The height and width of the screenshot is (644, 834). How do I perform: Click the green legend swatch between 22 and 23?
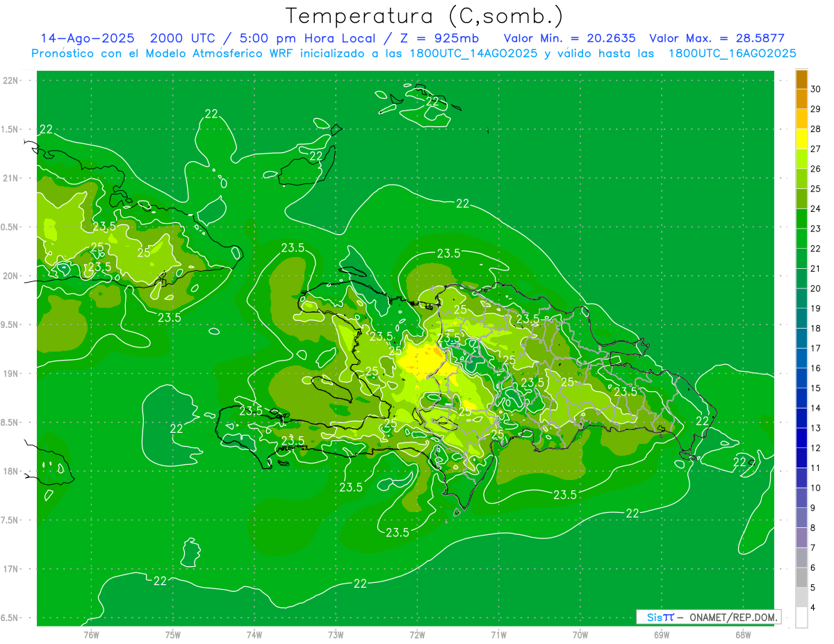[x=801, y=238]
